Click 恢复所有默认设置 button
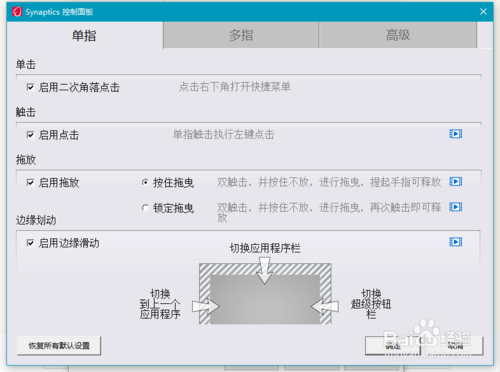 tap(59, 346)
